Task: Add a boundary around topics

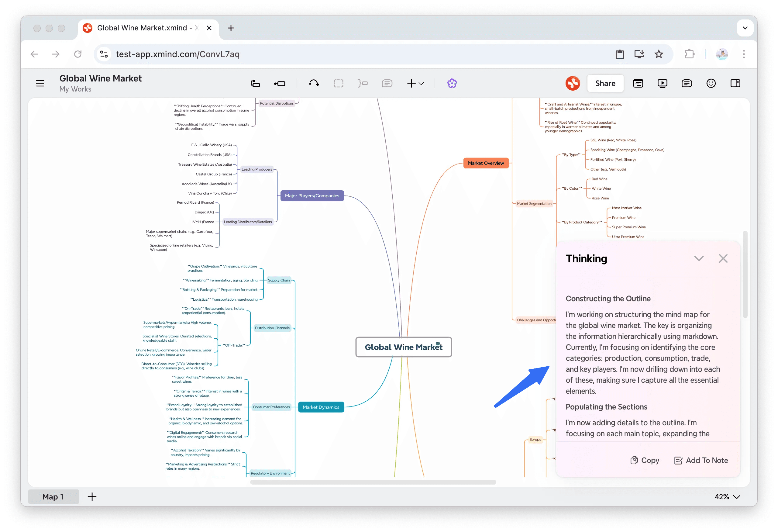Action: click(x=339, y=83)
